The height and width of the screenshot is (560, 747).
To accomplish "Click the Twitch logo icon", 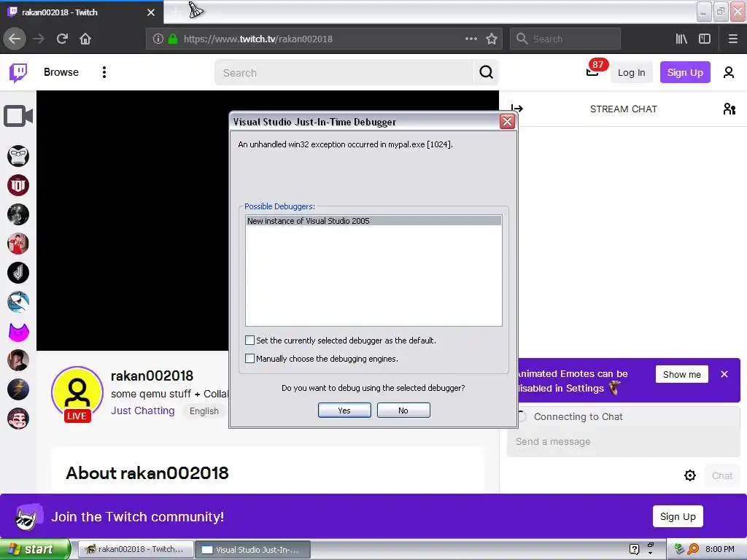I will pos(18,72).
